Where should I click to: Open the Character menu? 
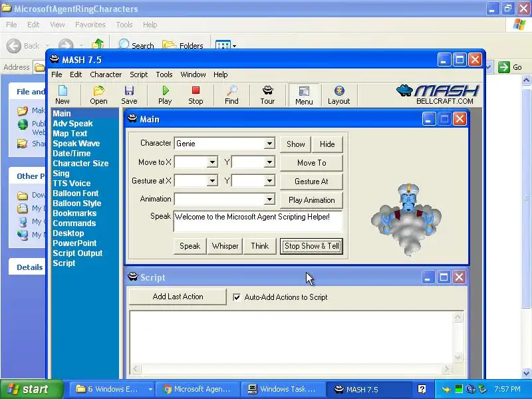[106, 74]
